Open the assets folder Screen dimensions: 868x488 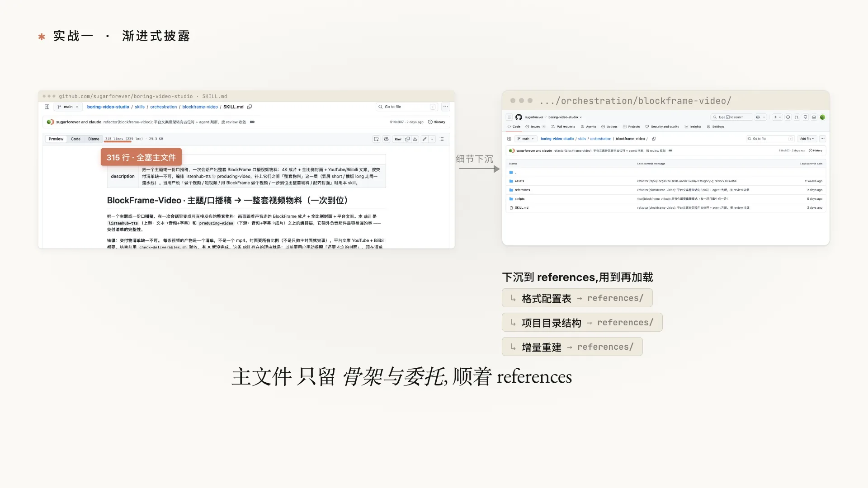pyautogui.click(x=519, y=181)
